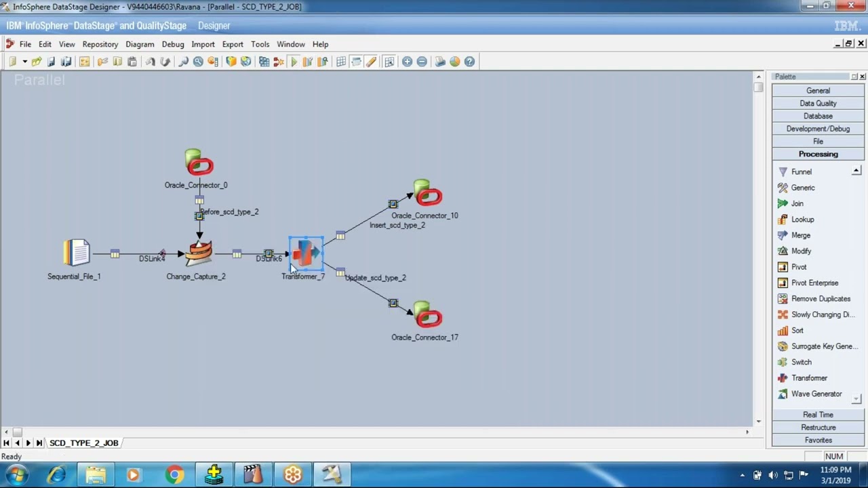Save the job with single-disk icon
The width and height of the screenshot is (868, 488).
(x=52, y=62)
